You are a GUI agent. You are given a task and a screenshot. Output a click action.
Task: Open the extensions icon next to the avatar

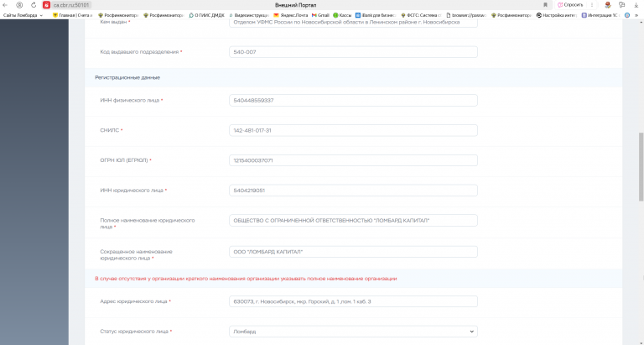622,5
